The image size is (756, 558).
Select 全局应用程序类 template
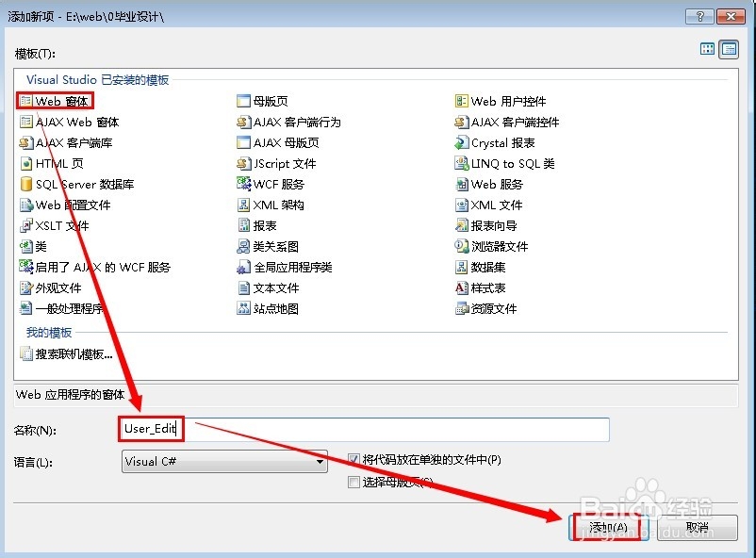(285, 267)
